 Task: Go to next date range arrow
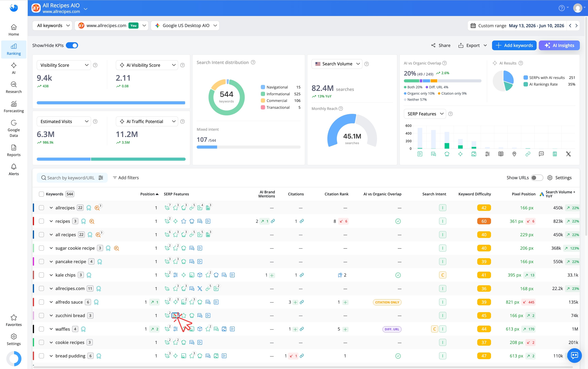click(576, 26)
